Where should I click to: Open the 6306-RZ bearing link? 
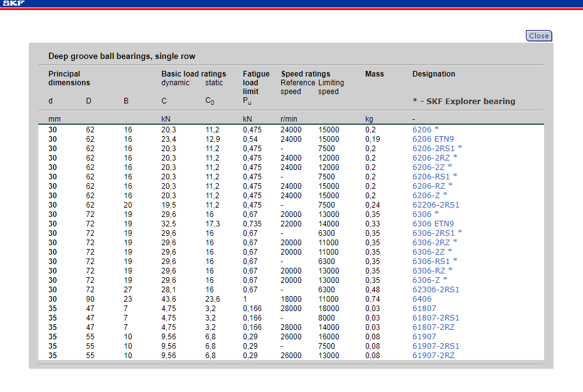pos(429,271)
